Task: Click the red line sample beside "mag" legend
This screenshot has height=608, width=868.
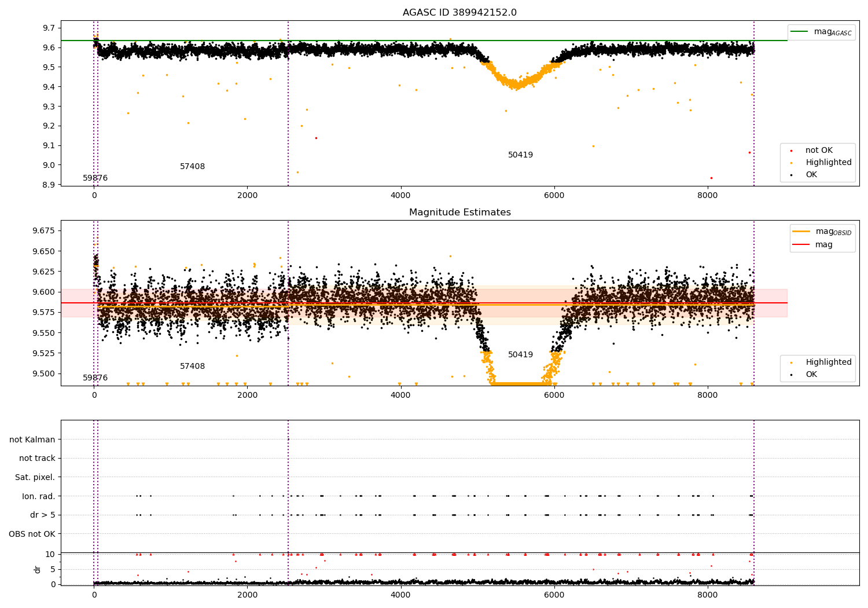Action: click(x=801, y=245)
